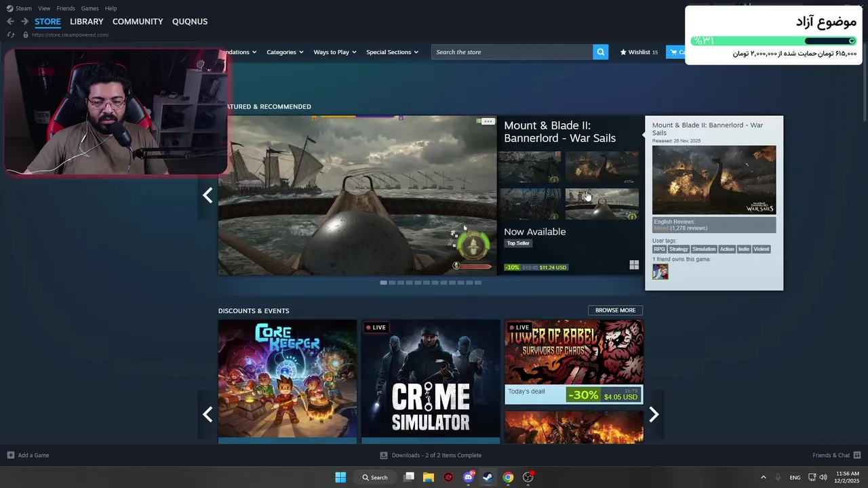Screen dimensions: 868x488
Task: Open Windows Start menu
Action: point(340,477)
